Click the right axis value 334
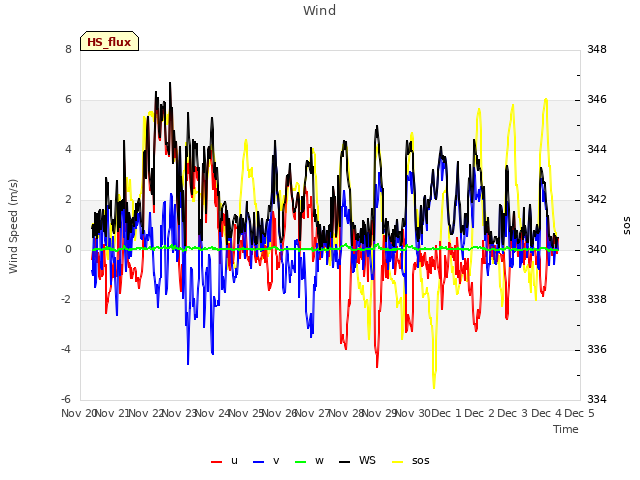Viewport: 640px width, 480px height. click(x=597, y=399)
